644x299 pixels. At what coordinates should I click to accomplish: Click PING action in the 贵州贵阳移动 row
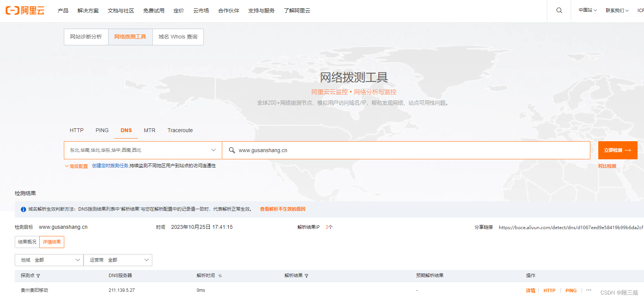[571, 291]
